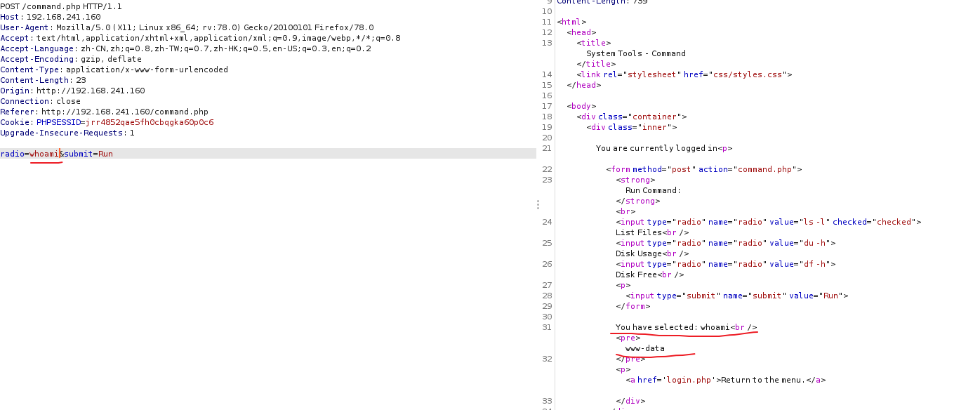
Task: Click the Accept header starting with text/html
Action: click(200, 38)
